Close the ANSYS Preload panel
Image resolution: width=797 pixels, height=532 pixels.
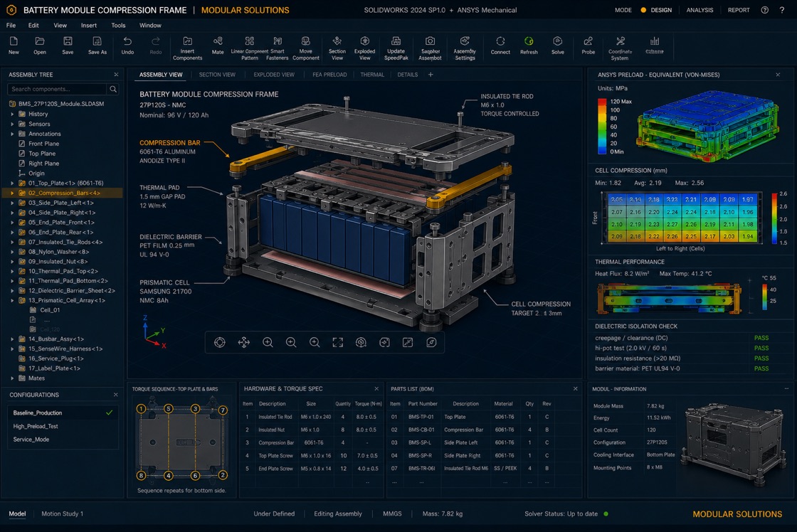[778, 75]
